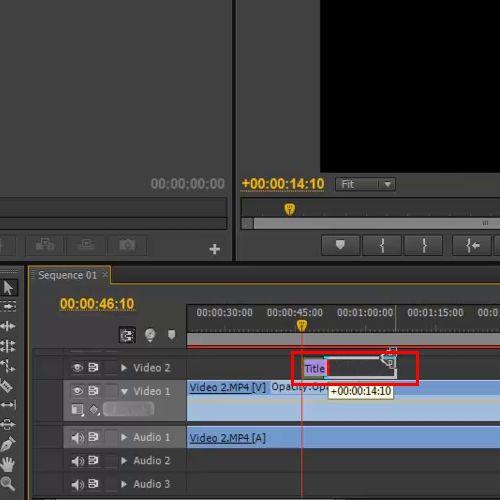500x500 pixels.
Task: Choose the Rolling Edit tool
Action: 8,346
